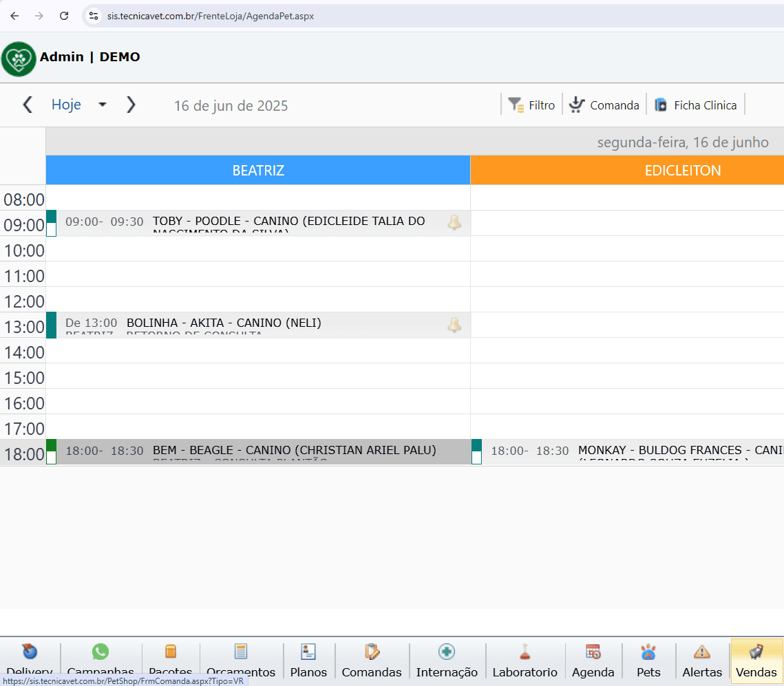Select the EDICLEITON column header
The width and height of the screenshot is (784, 686).
tap(682, 171)
